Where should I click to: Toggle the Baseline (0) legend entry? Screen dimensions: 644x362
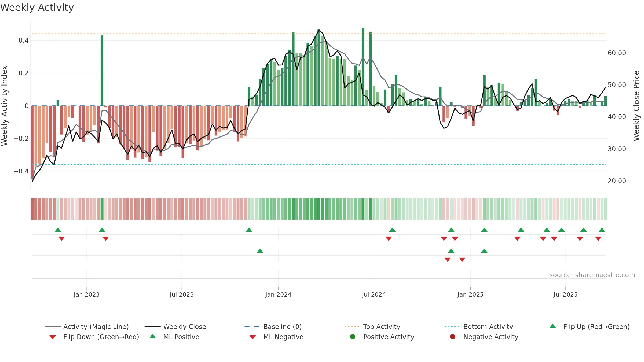(x=273, y=327)
